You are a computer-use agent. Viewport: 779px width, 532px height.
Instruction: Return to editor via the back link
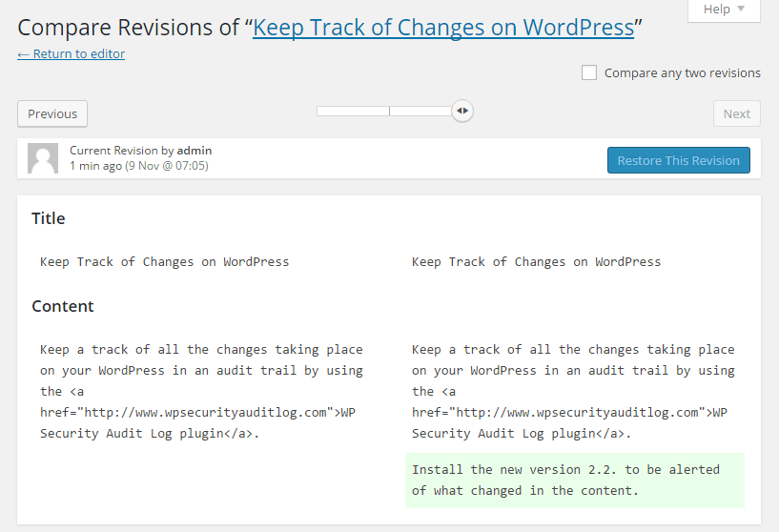click(x=71, y=53)
